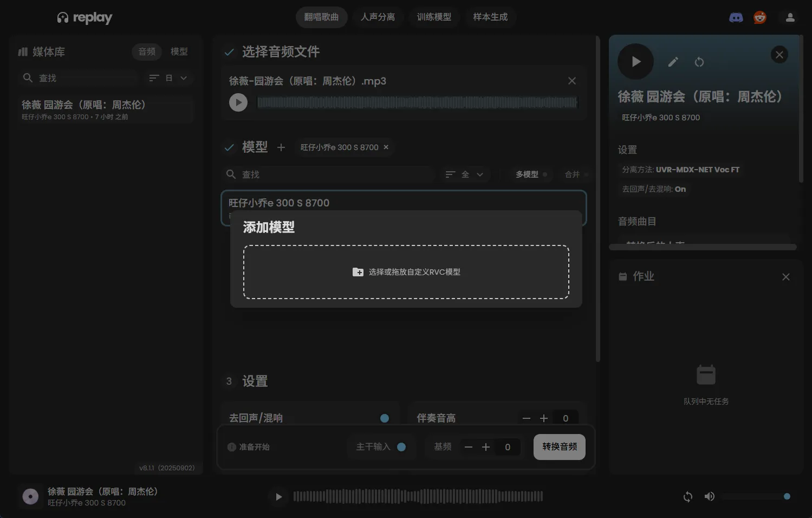Click the sort order icon beside model search
Image resolution: width=812 pixels, height=518 pixels.
pos(450,174)
